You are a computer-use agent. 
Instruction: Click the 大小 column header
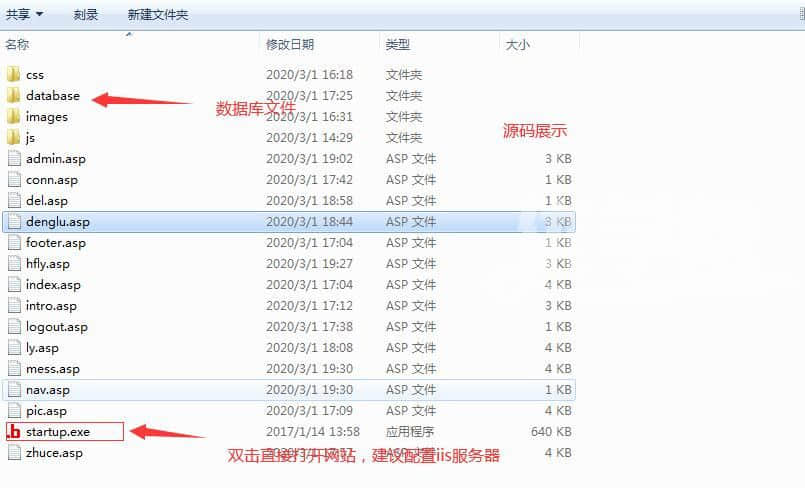(517, 45)
